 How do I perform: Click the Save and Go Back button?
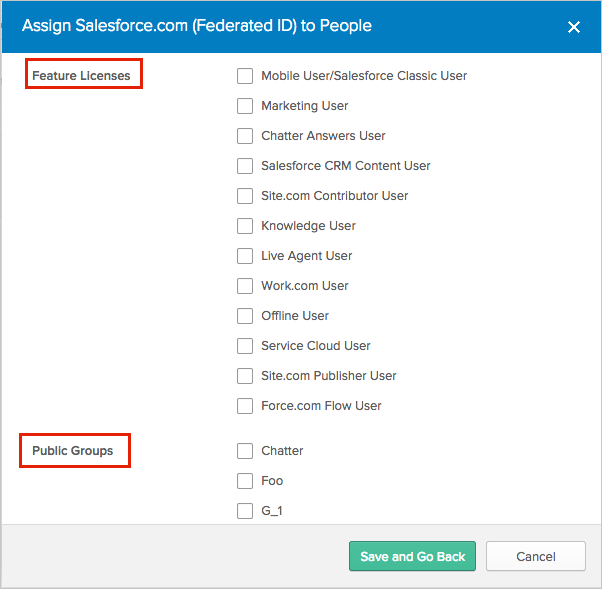[413, 557]
